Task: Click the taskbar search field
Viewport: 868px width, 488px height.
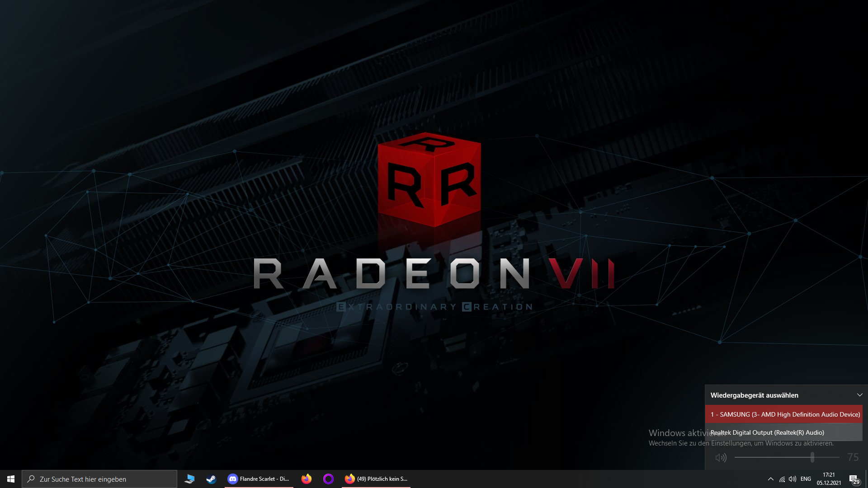Action: pos(99,479)
